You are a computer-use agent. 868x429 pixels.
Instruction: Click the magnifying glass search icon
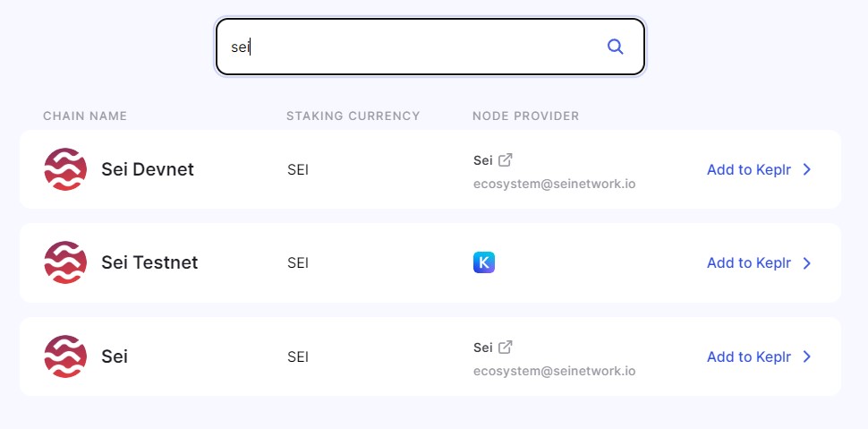(x=615, y=47)
